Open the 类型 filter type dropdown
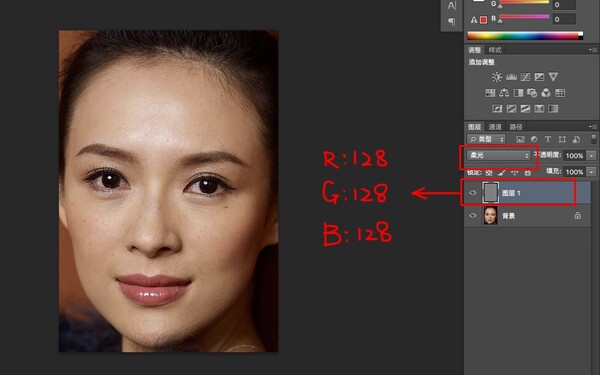600x375 pixels. point(486,139)
